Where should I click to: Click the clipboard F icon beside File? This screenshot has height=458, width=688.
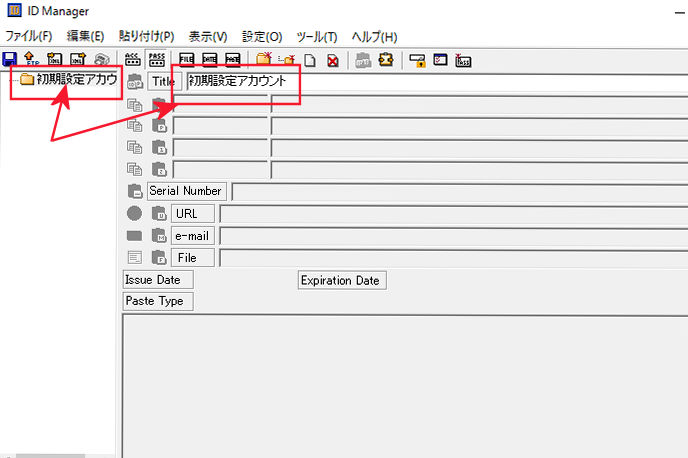point(159,257)
